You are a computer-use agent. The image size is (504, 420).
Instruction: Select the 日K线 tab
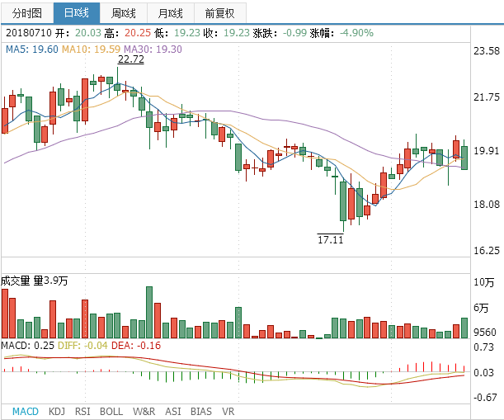coord(77,13)
